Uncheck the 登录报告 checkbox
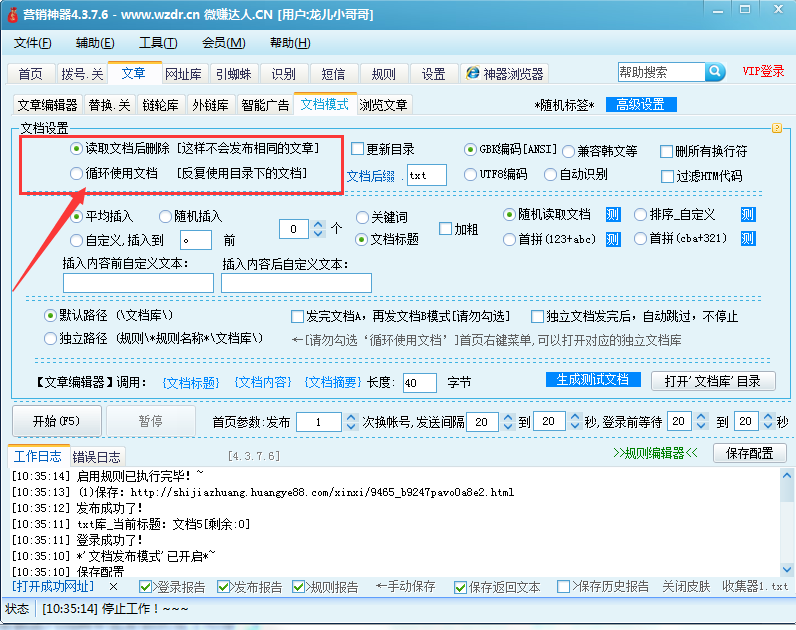Viewport: 796px width, 630px height. pyautogui.click(x=145, y=587)
